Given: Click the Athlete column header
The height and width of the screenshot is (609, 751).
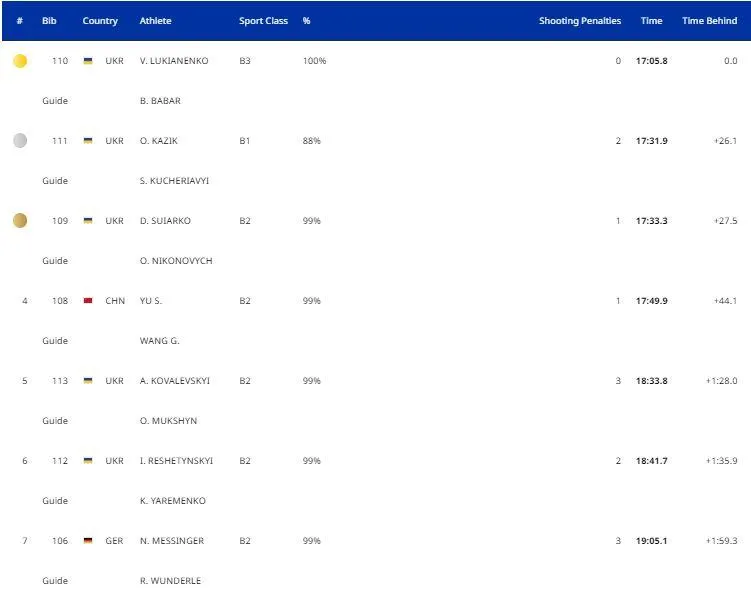Looking at the screenshot, I should tap(155, 21).
